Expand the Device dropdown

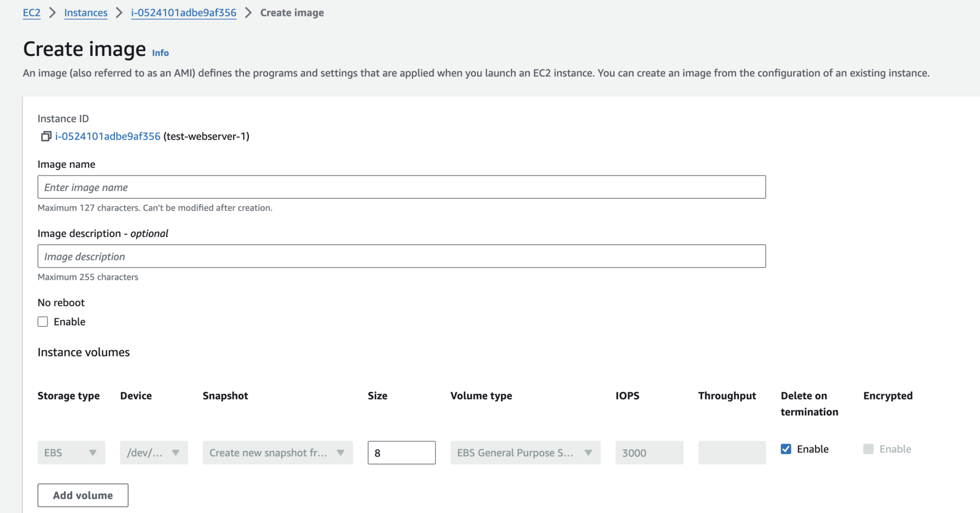[x=154, y=452]
